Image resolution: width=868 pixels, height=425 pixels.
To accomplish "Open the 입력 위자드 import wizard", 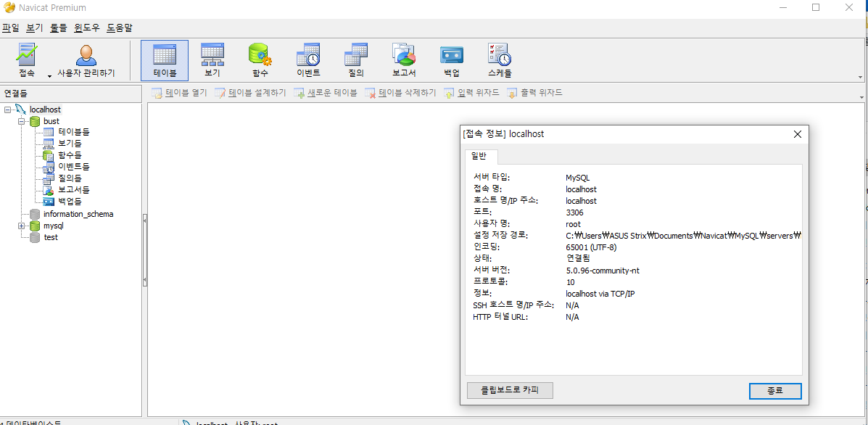I will click(471, 93).
